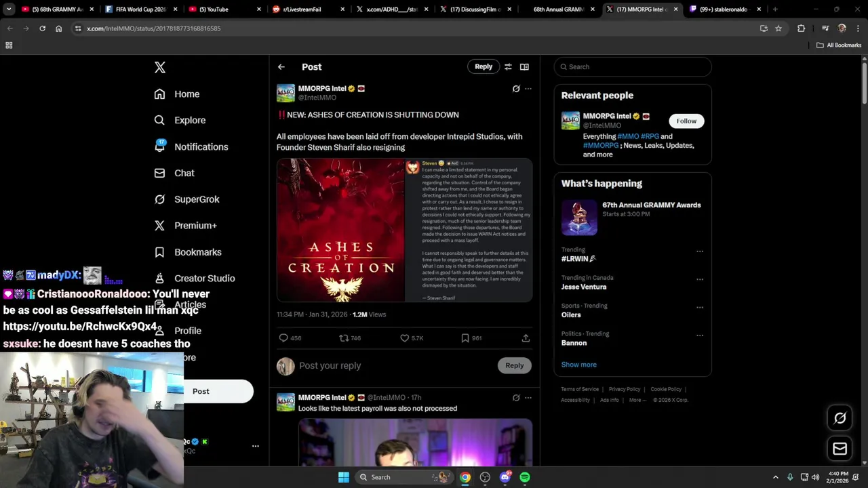Click the Reply button in post header
Screen dimensions: 868x488
[x=484, y=66]
